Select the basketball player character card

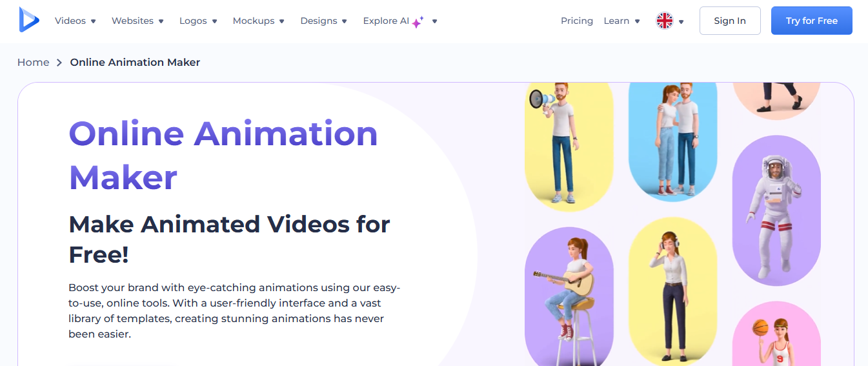coord(776,333)
